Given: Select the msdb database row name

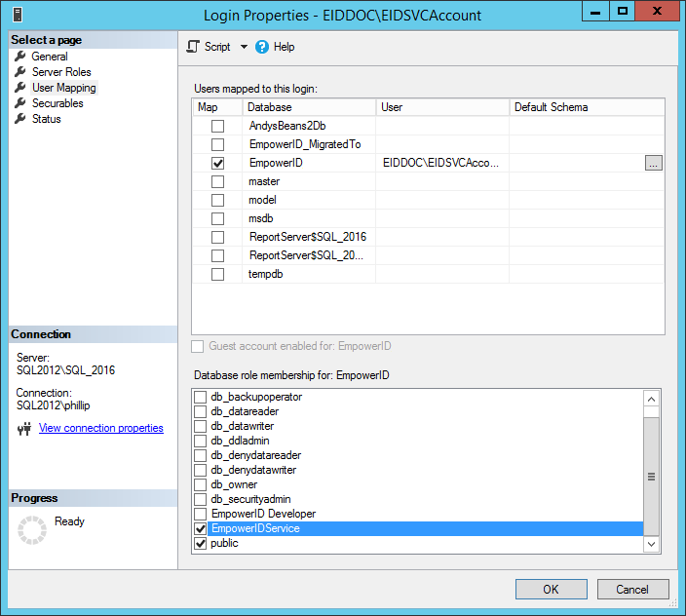Looking at the screenshot, I should (x=261, y=218).
